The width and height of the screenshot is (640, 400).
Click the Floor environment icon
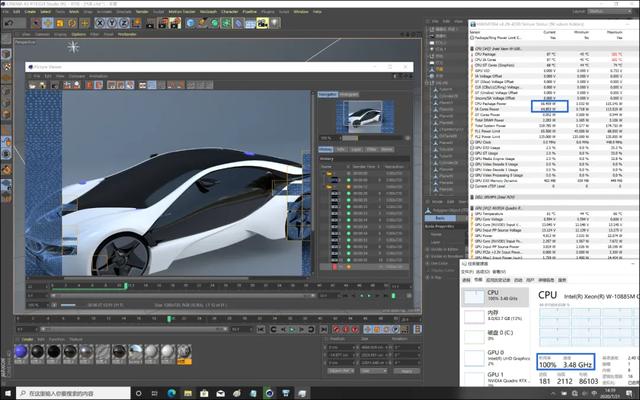pyautogui.click(x=250, y=23)
